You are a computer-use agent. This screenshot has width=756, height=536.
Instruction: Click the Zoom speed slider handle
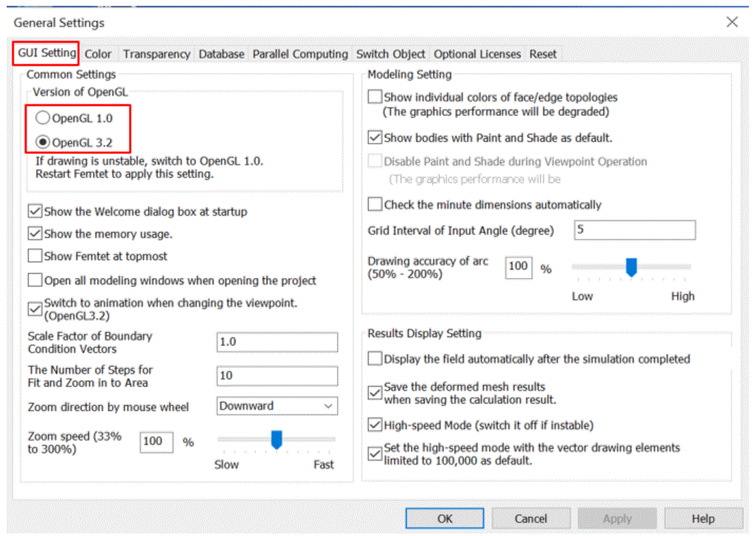click(277, 440)
